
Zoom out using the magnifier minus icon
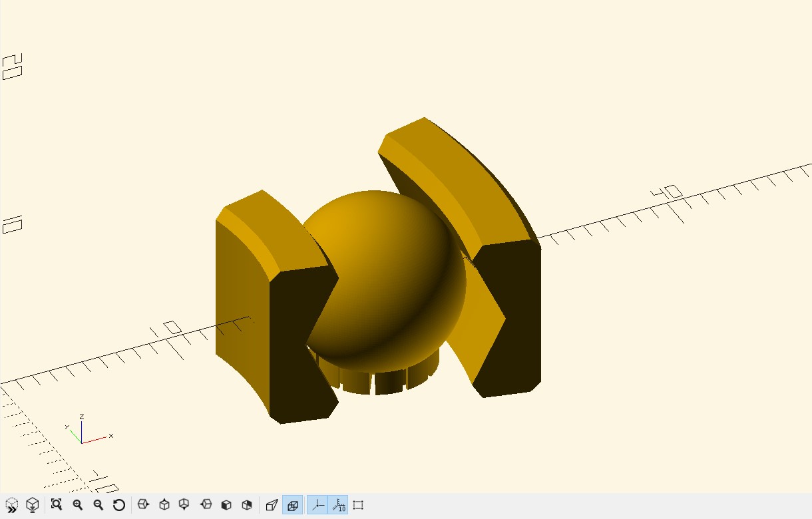pos(99,505)
